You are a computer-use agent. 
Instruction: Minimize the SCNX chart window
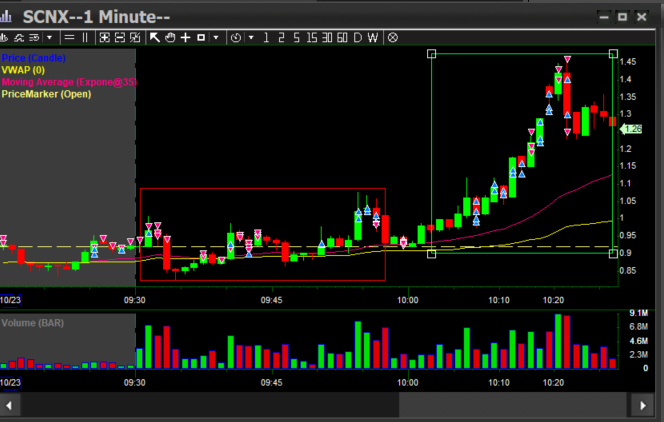[604, 17]
